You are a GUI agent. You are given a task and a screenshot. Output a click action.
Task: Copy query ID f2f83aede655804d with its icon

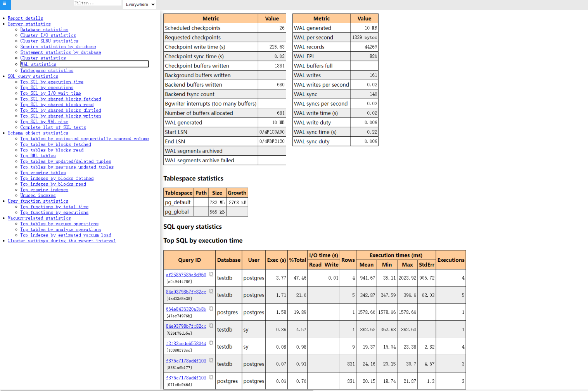click(x=211, y=343)
